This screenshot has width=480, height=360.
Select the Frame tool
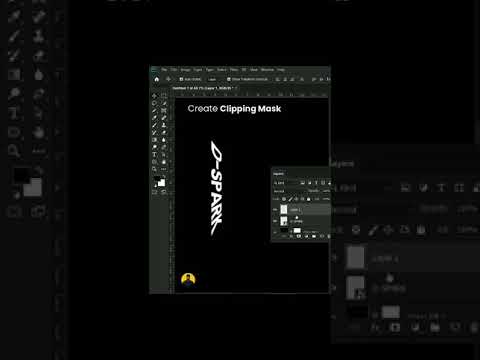pyautogui.click(x=164, y=110)
